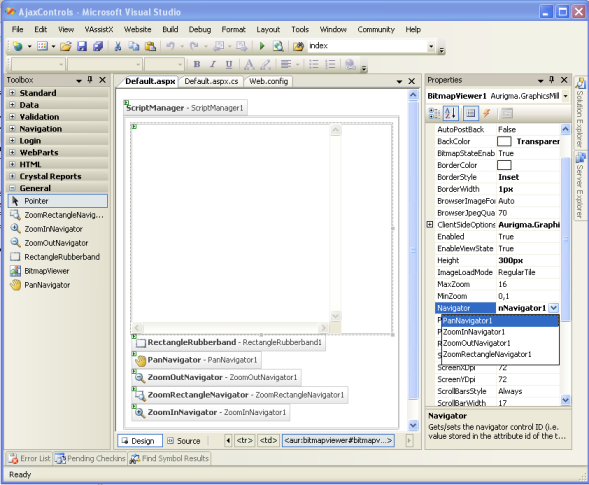Switch Properties to Alphabetical sort
589x485 pixels.
click(x=451, y=113)
